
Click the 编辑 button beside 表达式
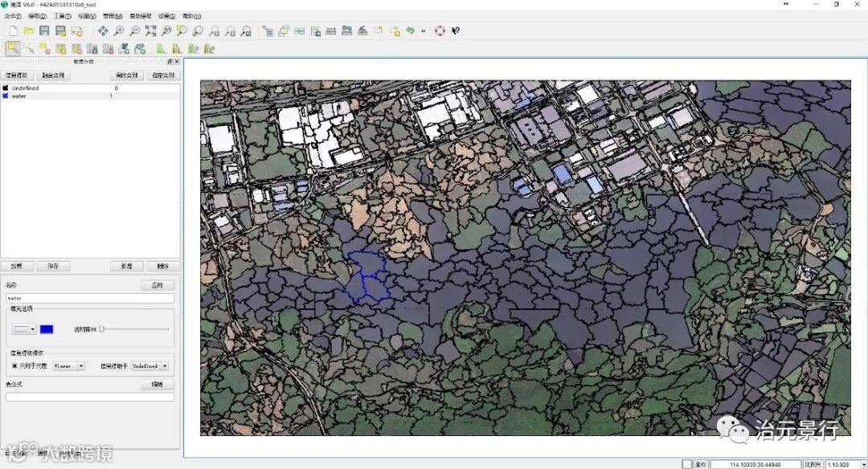pyautogui.click(x=158, y=385)
